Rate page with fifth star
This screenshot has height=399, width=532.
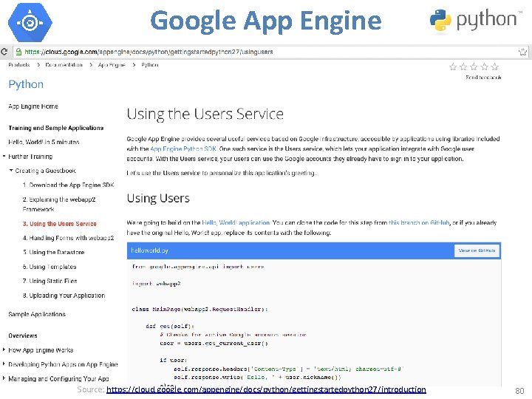495,66
